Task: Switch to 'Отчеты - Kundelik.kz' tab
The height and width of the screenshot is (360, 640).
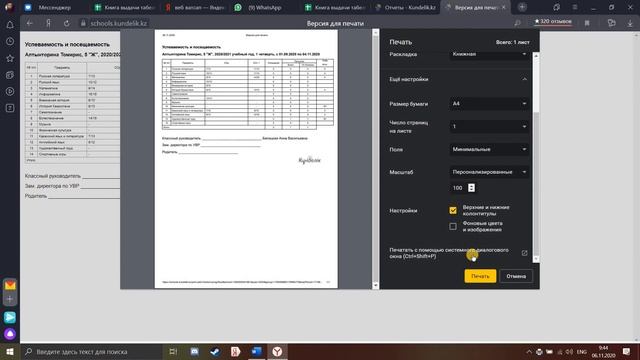Action: pyautogui.click(x=406, y=7)
